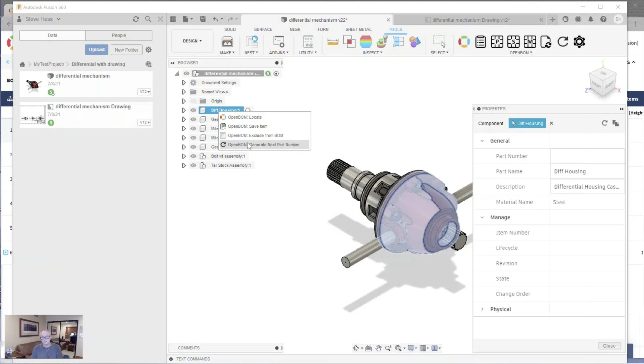This screenshot has width=644, height=364.
Task: Click the OpenBOM list document icon
Action: [x=480, y=42]
